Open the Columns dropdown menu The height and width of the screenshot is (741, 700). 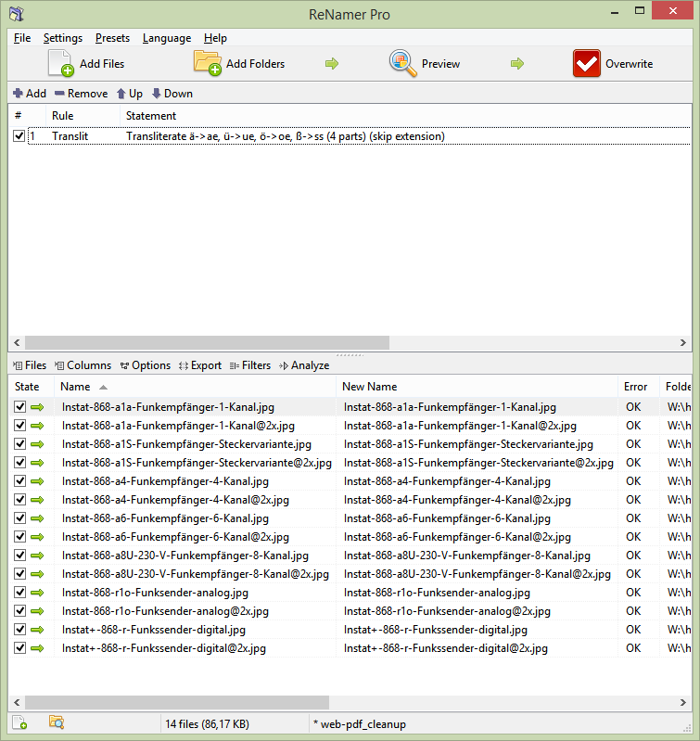tap(83, 365)
